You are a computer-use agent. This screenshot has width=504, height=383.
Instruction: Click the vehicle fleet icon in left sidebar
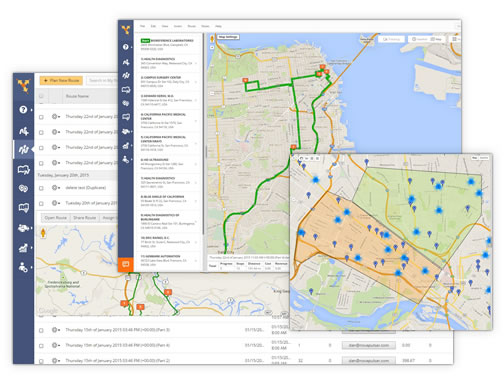click(23, 228)
